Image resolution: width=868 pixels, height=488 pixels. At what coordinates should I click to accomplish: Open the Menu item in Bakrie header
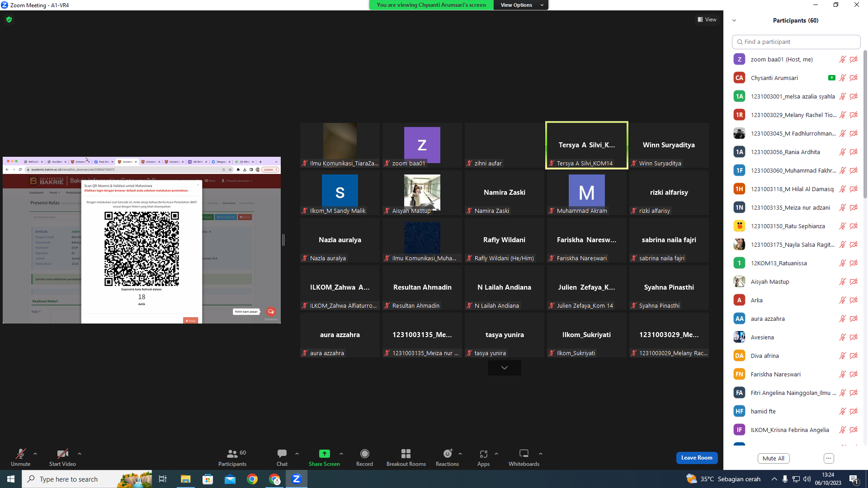pos(210,181)
